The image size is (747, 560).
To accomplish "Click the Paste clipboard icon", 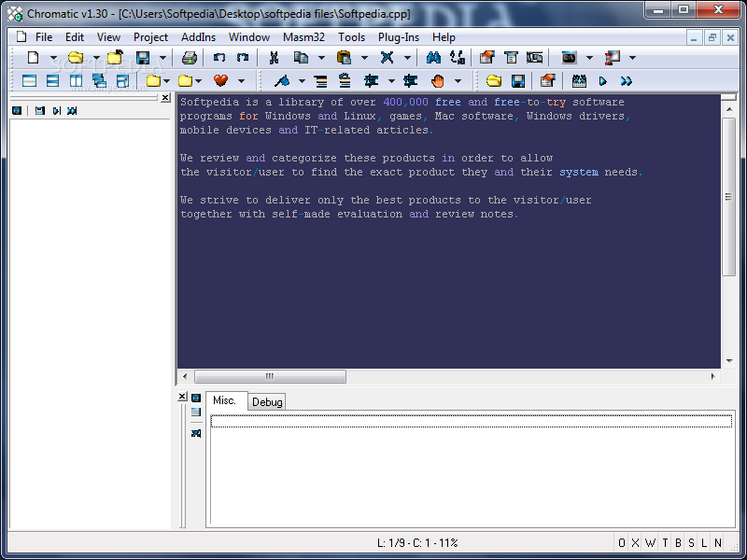I will tap(344, 58).
